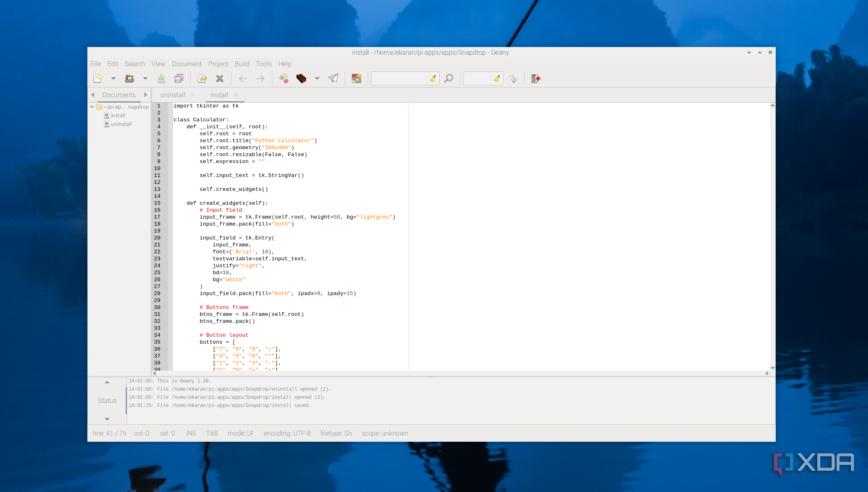The image size is (868, 492).
Task: Expand the New file template dropdown arrow
Action: [x=114, y=78]
